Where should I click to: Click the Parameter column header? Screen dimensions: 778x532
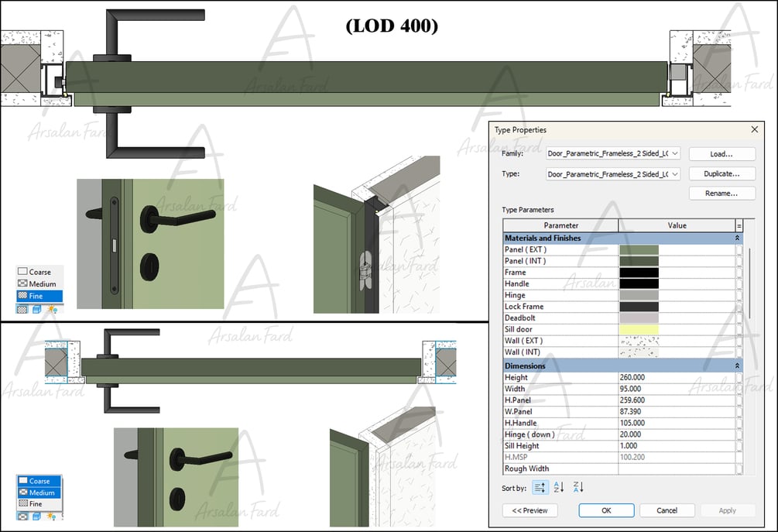560,225
